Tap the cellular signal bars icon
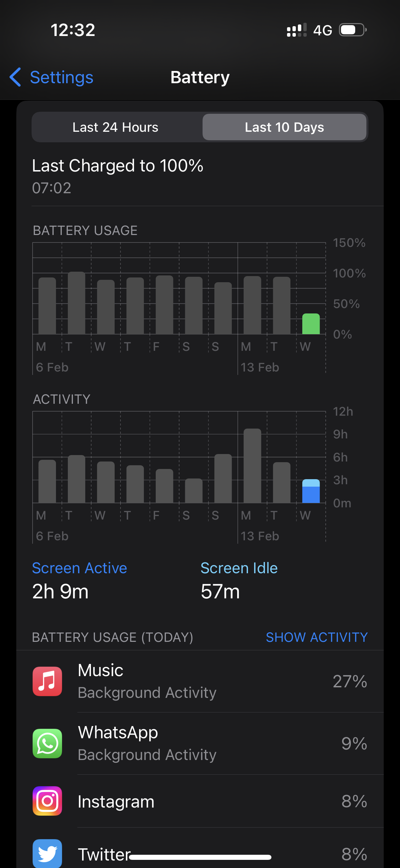This screenshot has height=868, width=400. tap(297, 30)
